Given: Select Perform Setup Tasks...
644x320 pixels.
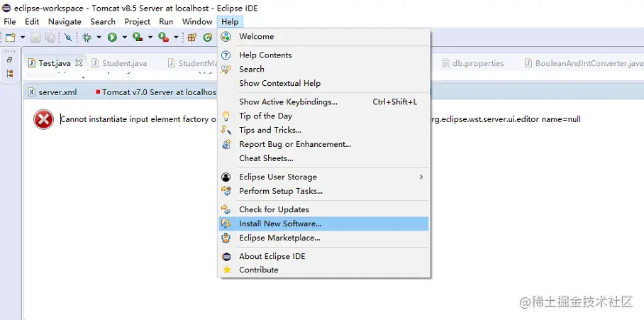Looking at the screenshot, I should (x=323, y=191).
